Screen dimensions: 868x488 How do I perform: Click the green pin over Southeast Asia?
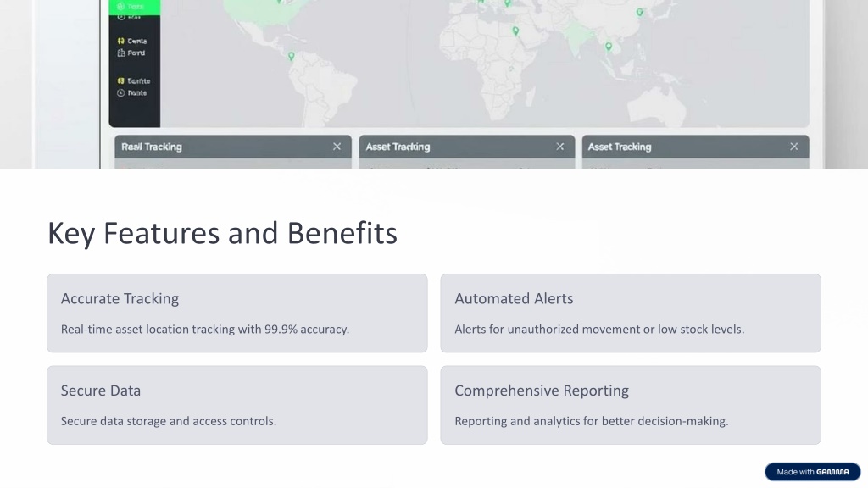[609, 47]
